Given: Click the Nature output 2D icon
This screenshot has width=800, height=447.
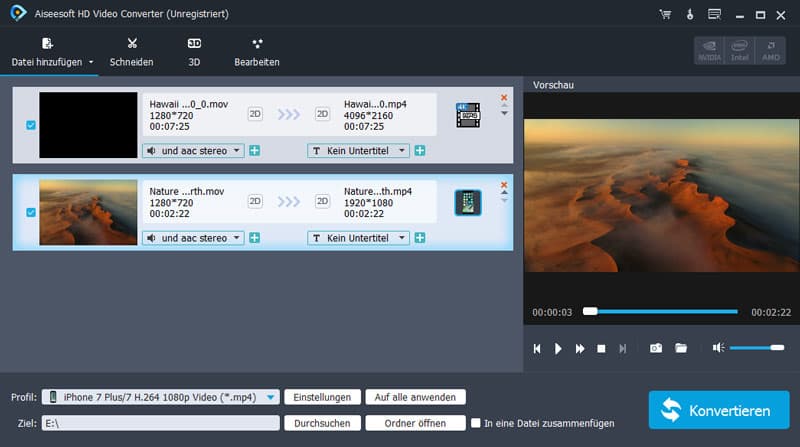Looking at the screenshot, I should coord(322,201).
